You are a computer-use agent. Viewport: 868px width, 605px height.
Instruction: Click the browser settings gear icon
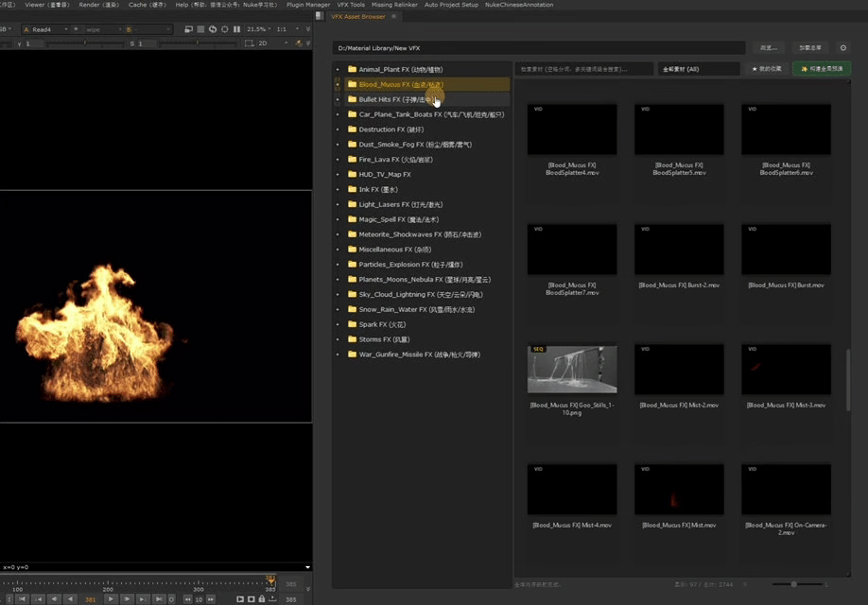(x=843, y=47)
